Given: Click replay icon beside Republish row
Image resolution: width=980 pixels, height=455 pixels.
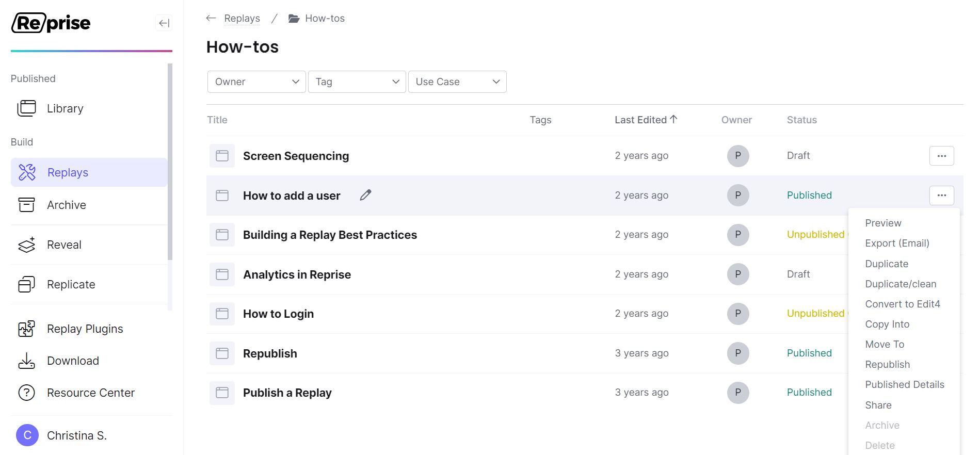Looking at the screenshot, I should (222, 353).
